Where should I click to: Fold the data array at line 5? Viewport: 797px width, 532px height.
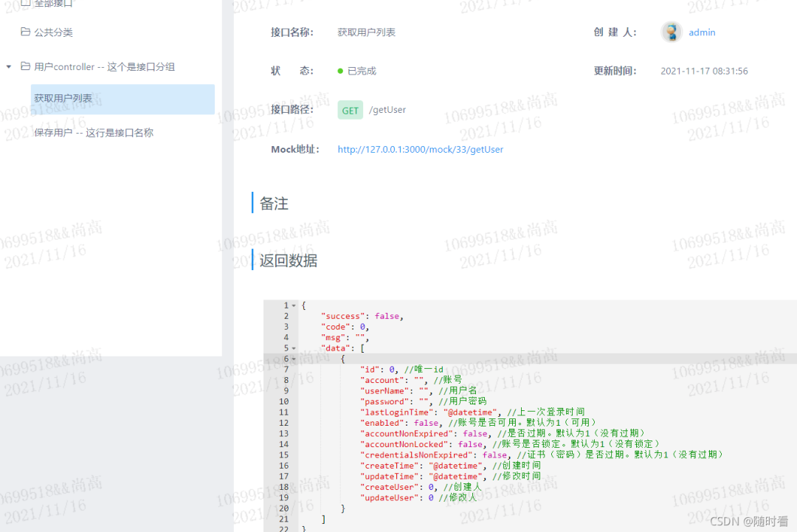click(x=294, y=348)
